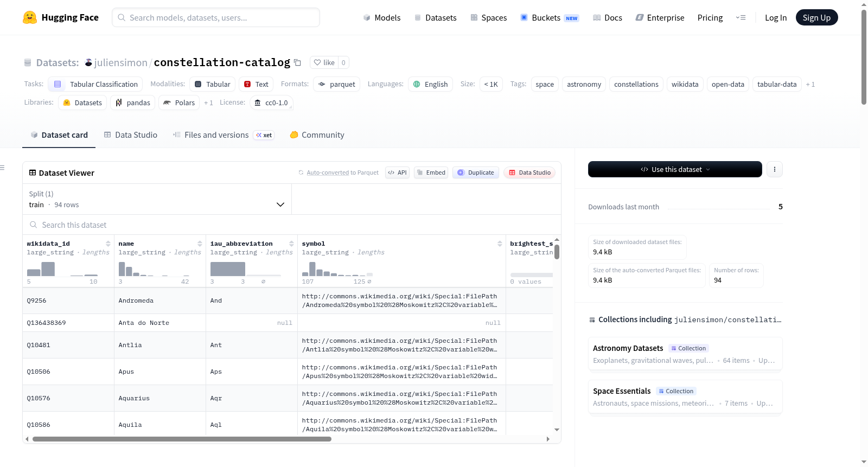Open Datasets in the top navigation

(435, 17)
